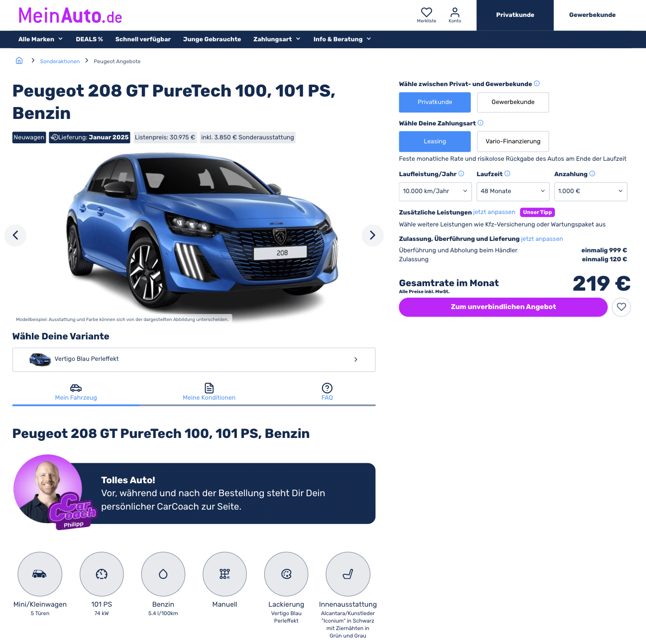
Task: Expand the Vertigo Blau Perleffekt variant selector
Action: click(194, 359)
